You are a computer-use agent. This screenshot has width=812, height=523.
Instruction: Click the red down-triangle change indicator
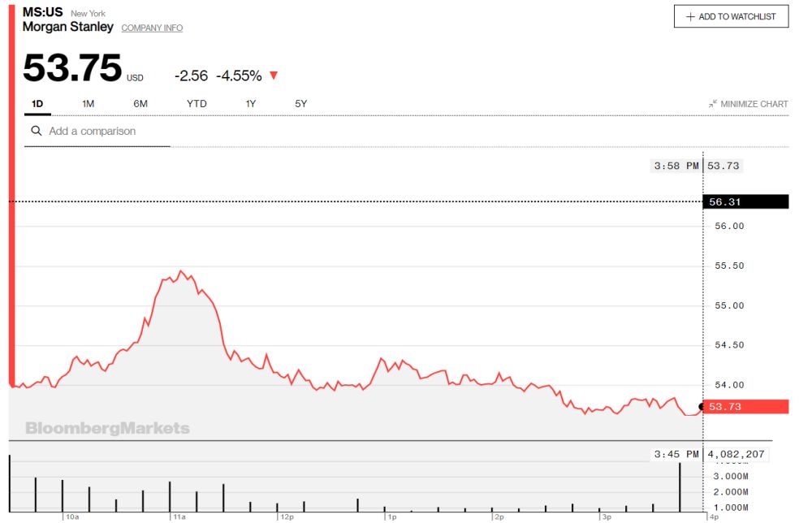tap(274, 76)
